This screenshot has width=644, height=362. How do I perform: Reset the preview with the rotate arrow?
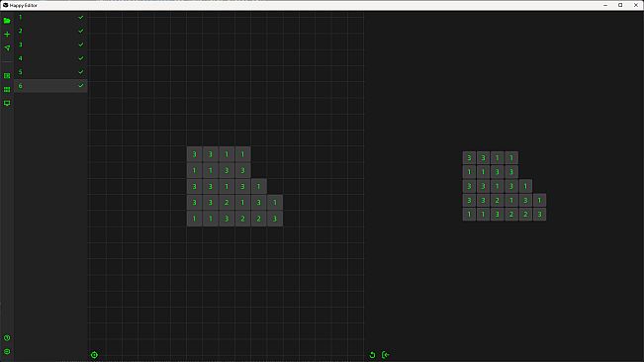[372, 355]
